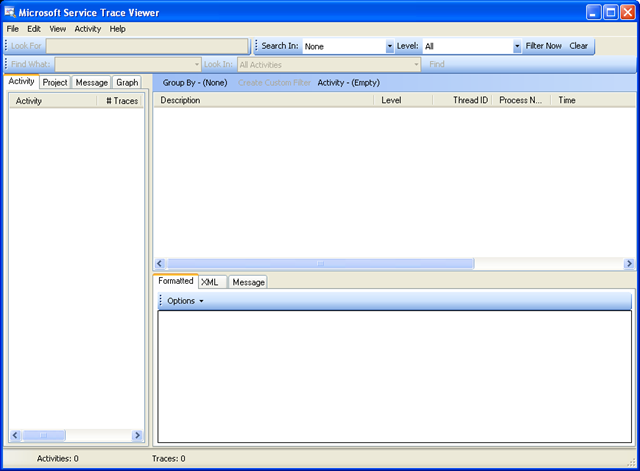Click the Clear filter button
Viewport: 640px width, 471px height.
coord(578,46)
